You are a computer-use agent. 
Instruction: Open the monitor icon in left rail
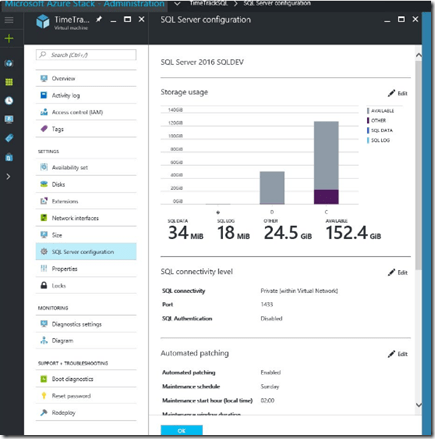point(9,119)
